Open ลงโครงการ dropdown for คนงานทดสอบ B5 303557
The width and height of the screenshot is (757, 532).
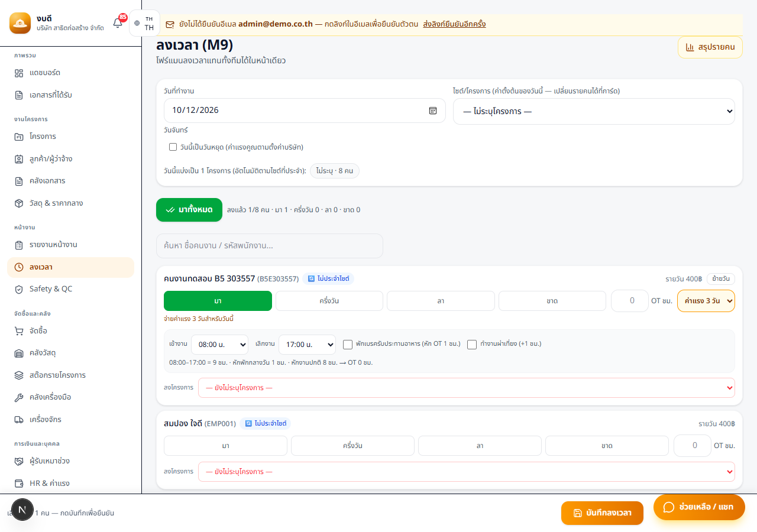point(467,388)
